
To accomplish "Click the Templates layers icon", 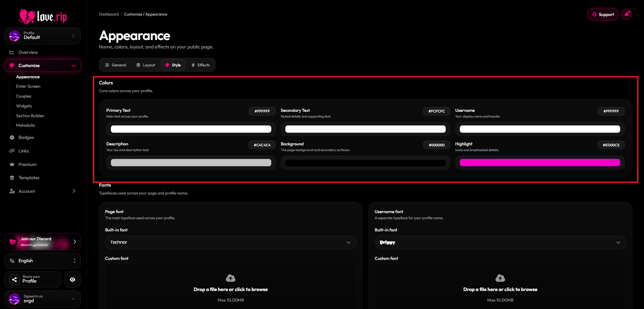I will 12,178.
